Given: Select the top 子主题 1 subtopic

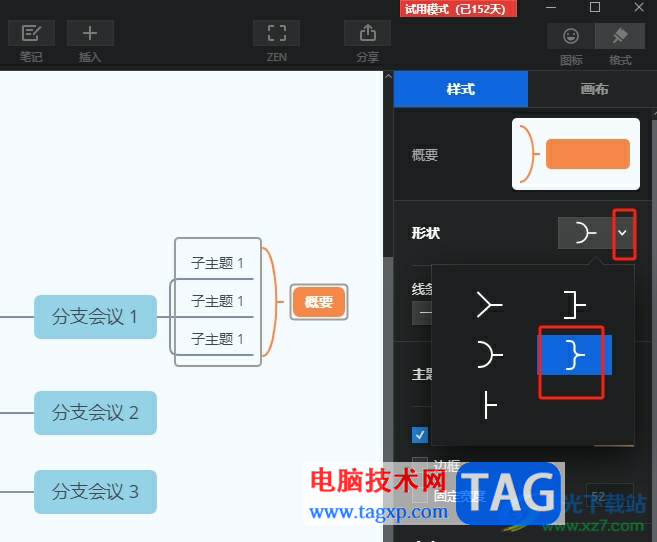Looking at the screenshot, I should coord(217,263).
